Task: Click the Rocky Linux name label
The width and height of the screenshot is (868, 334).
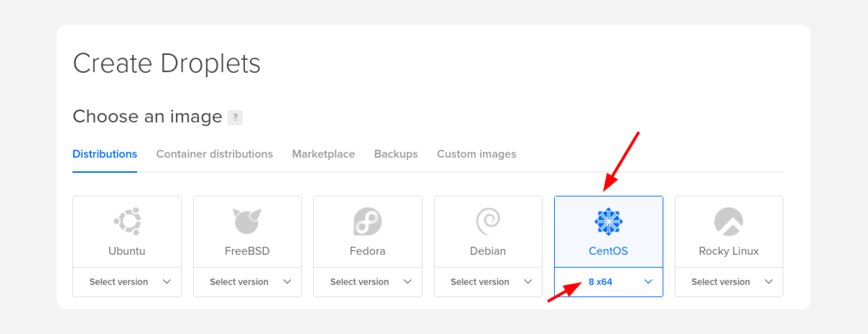Action: pyautogui.click(x=729, y=251)
